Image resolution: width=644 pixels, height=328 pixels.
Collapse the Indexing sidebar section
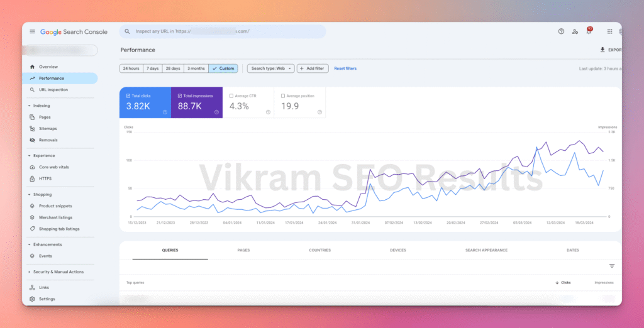(30, 106)
